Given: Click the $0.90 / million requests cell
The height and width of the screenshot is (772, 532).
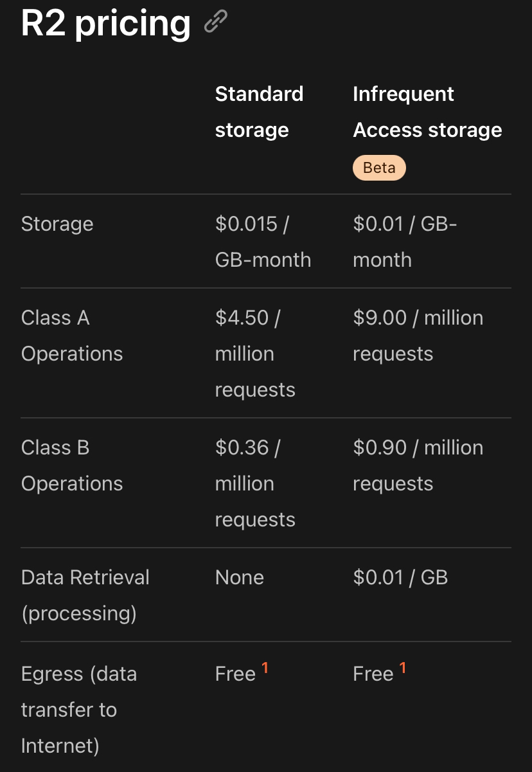Looking at the screenshot, I should pyautogui.click(x=417, y=465).
